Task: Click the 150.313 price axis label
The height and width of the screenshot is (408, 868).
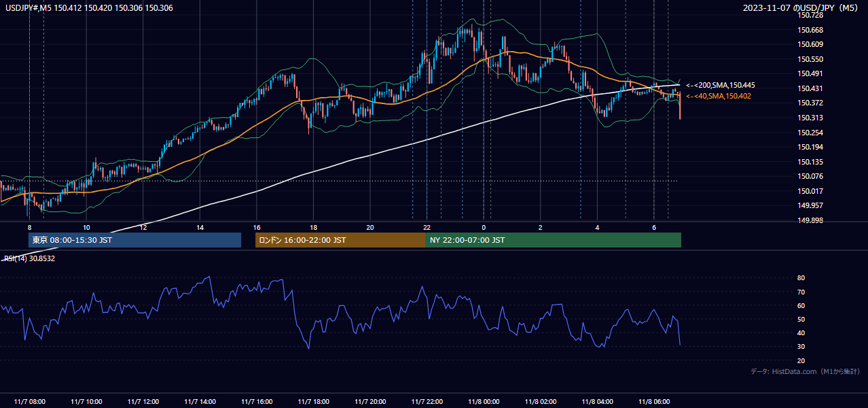Action: (810, 118)
